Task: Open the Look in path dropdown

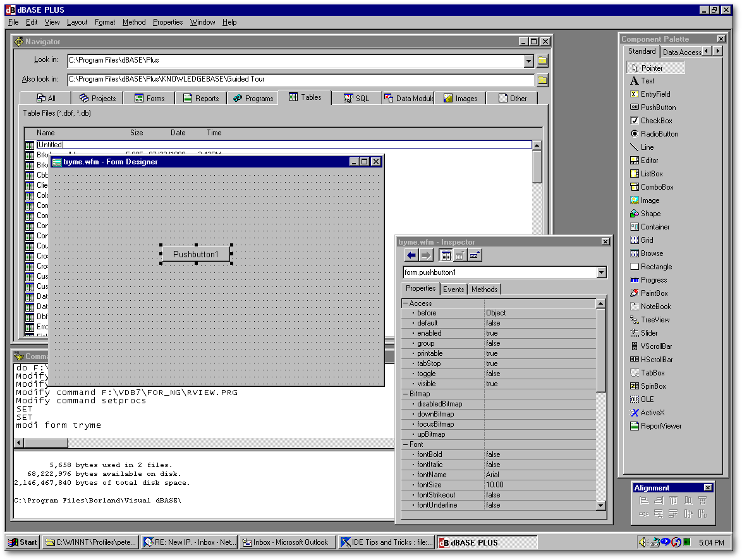Action: click(x=528, y=59)
